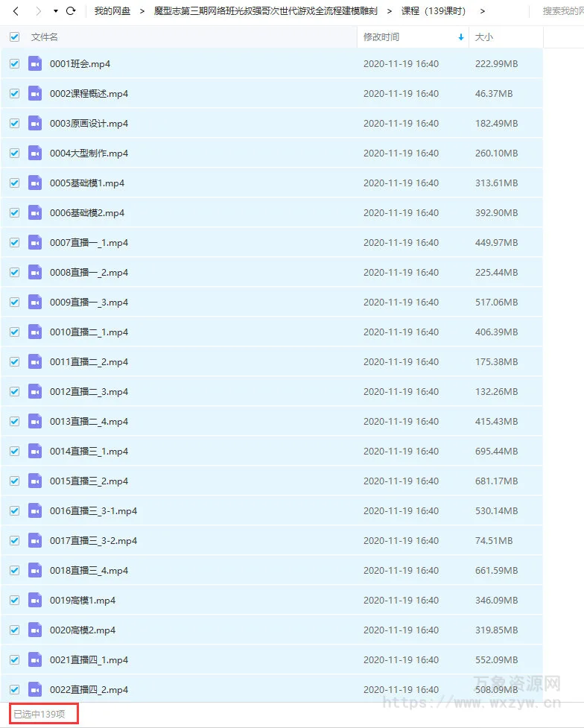Screen dimensions: 584x728
Task: Toggle the select-all checkbox in header
Action: [14, 37]
